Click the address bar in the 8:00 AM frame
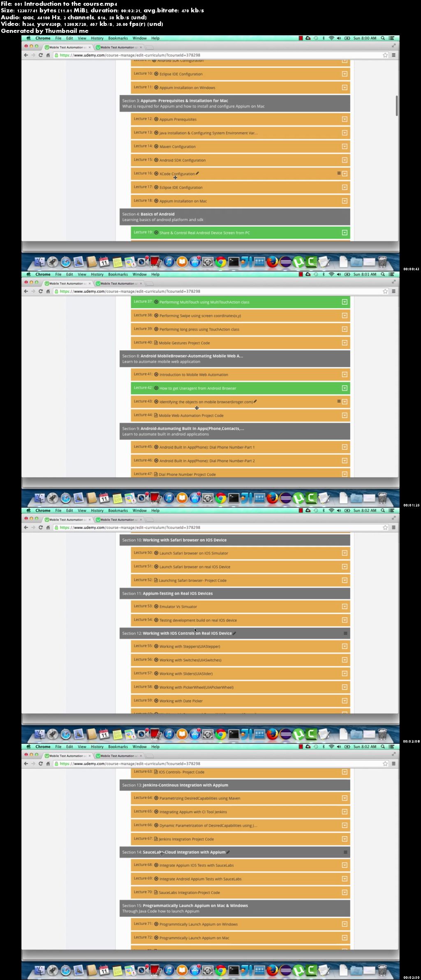Viewport: 421px width, 980px height. (x=220, y=55)
